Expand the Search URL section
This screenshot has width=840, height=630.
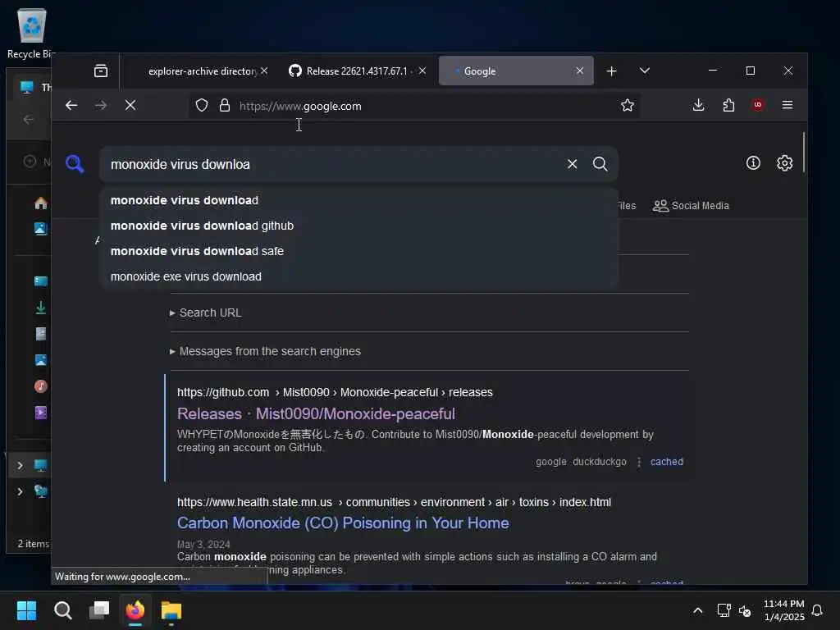pyautogui.click(x=206, y=313)
